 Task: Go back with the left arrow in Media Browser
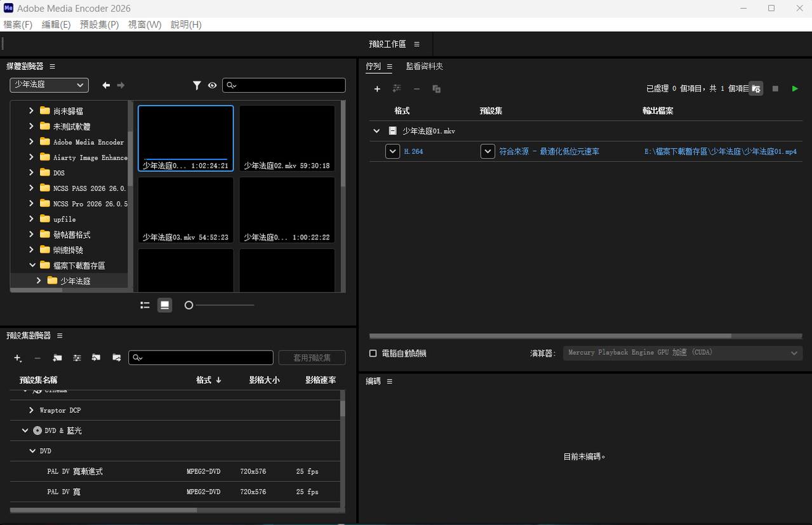106,85
